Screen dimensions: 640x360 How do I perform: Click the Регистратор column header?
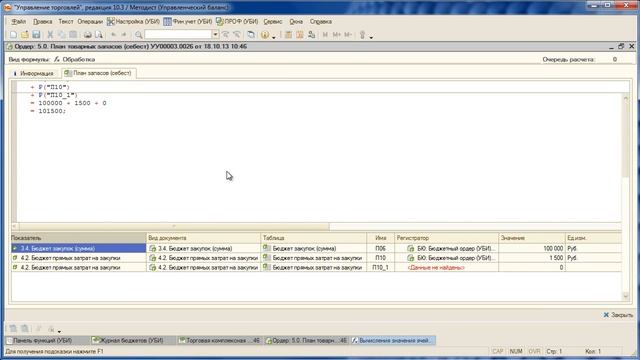click(447, 238)
